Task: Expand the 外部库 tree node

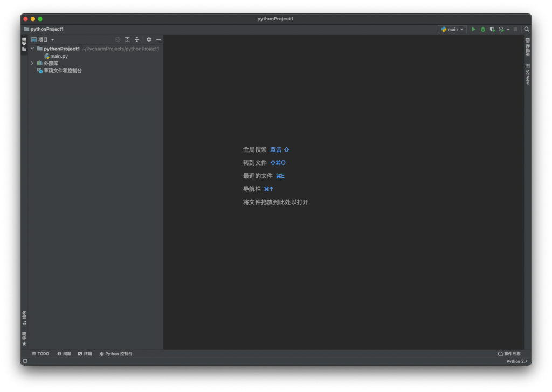Action: click(32, 63)
